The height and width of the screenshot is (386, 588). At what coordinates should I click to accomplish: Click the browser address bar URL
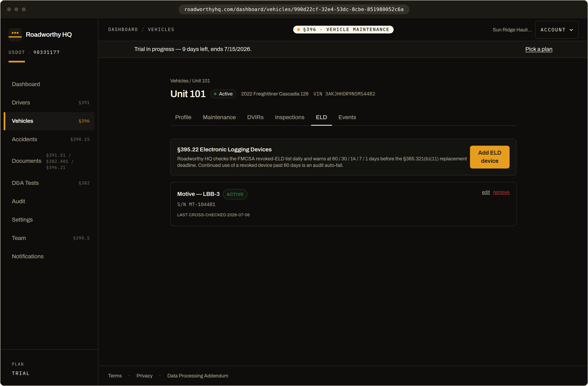pyautogui.click(x=294, y=9)
